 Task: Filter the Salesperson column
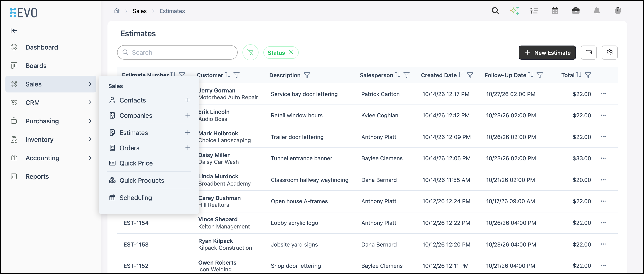pyautogui.click(x=407, y=75)
